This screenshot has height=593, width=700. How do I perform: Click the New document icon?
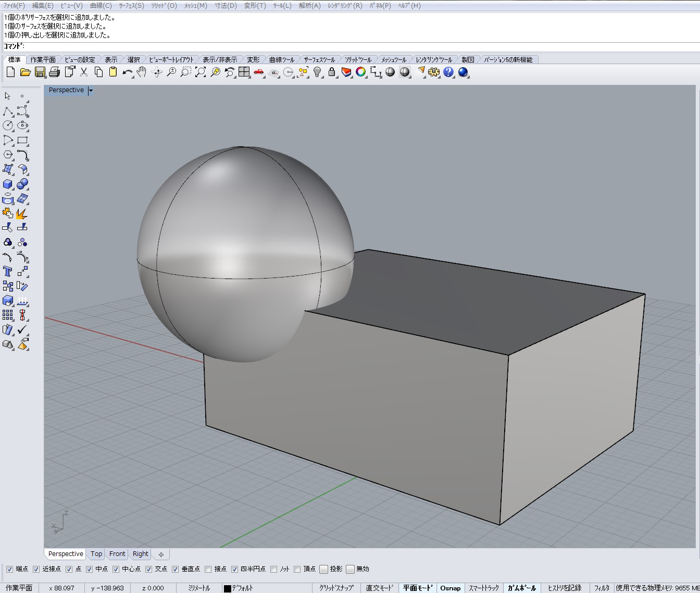pos(10,72)
